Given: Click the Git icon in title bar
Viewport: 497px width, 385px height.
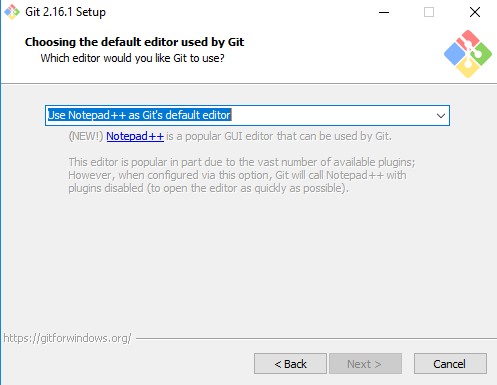Looking at the screenshot, I should coord(12,12).
